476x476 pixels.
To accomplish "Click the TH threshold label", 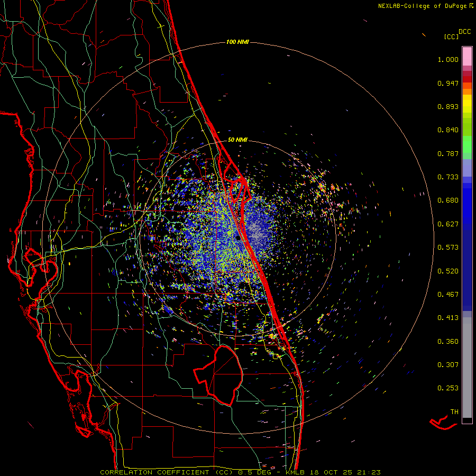I will click(454, 412).
